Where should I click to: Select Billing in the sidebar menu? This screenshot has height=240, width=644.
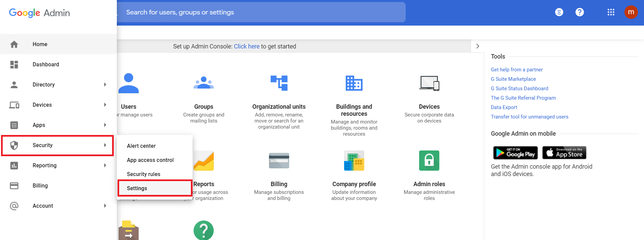pos(58,185)
